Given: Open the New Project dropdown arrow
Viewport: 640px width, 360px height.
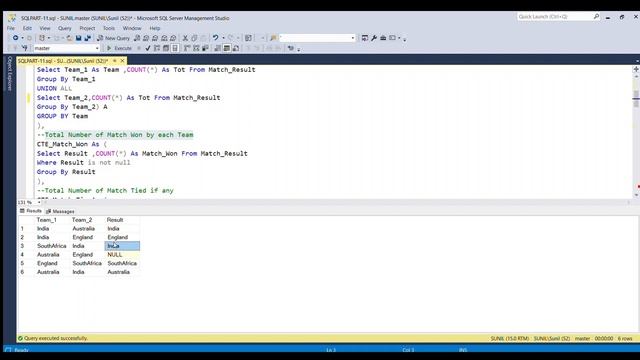Looking at the screenshot, I should pos(49,38).
